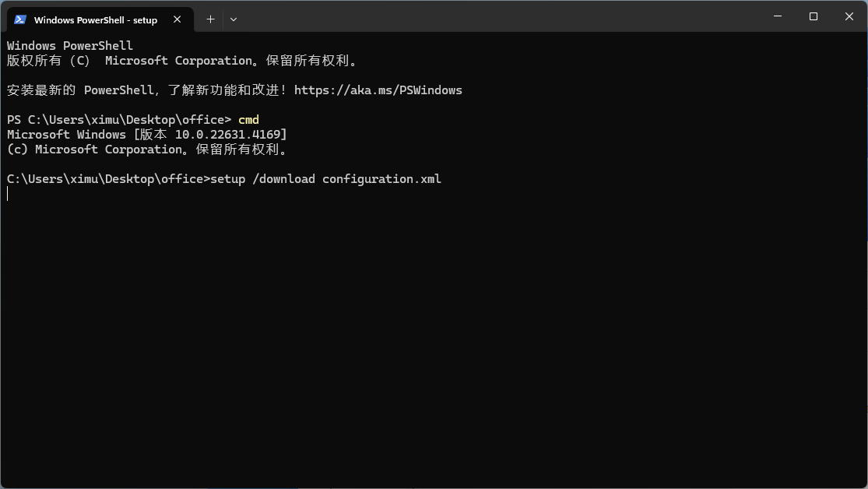Click the version number 10.0.22631.4169
The width and height of the screenshot is (868, 489).
(x=227, y=135)
